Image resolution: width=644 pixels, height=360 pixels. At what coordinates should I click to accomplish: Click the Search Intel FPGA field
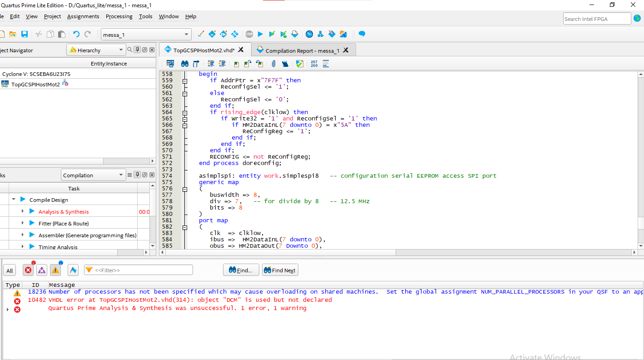point(597,19)
